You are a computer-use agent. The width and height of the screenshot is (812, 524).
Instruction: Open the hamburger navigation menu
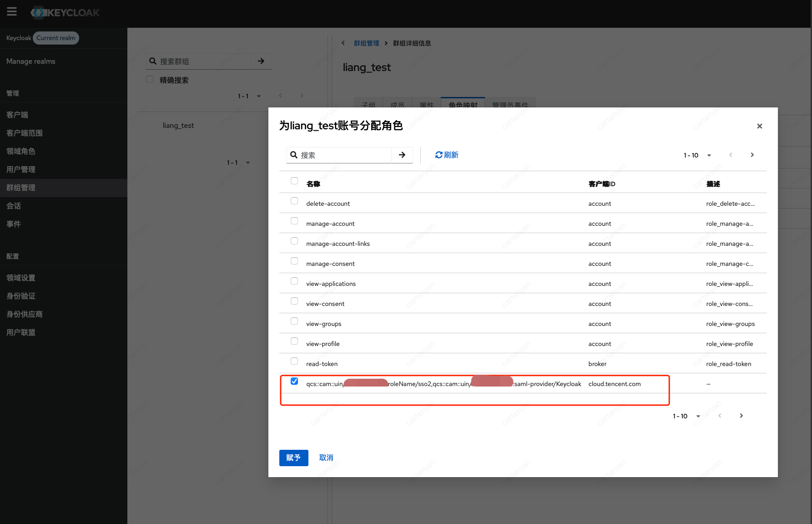pos(12,12)
